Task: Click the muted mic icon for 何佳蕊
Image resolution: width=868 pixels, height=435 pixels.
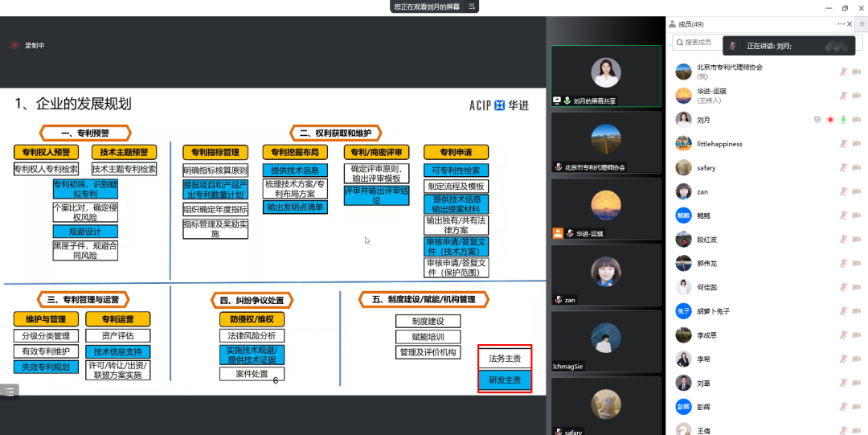Action: pos(843,287)
